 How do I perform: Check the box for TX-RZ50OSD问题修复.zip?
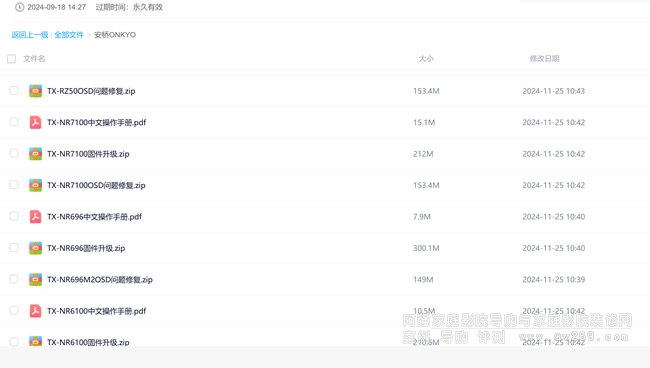14,90
